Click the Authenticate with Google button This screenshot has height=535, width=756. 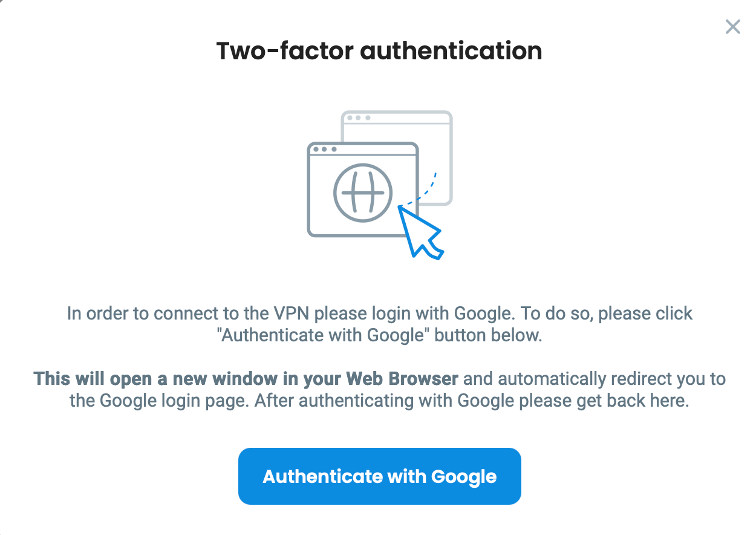tap(379, 476)
